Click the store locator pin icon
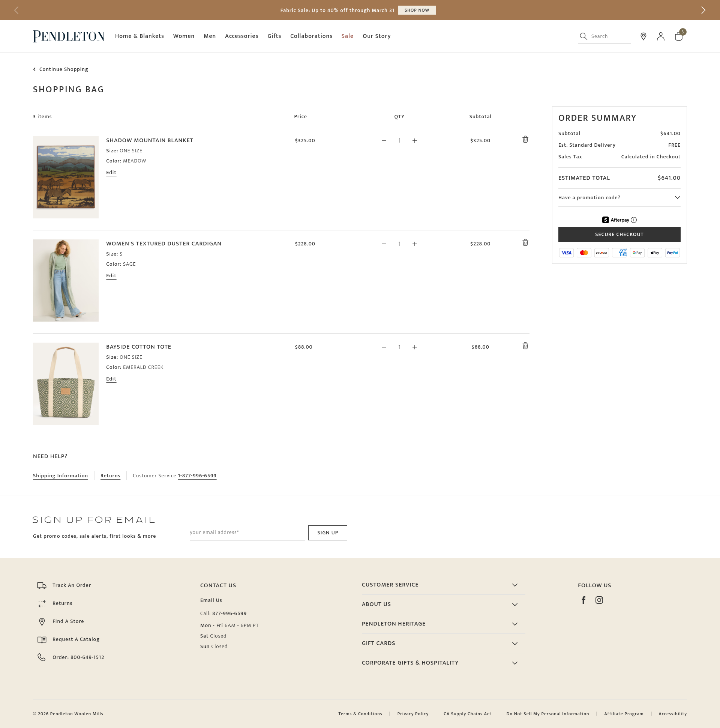 click(643, 36)
